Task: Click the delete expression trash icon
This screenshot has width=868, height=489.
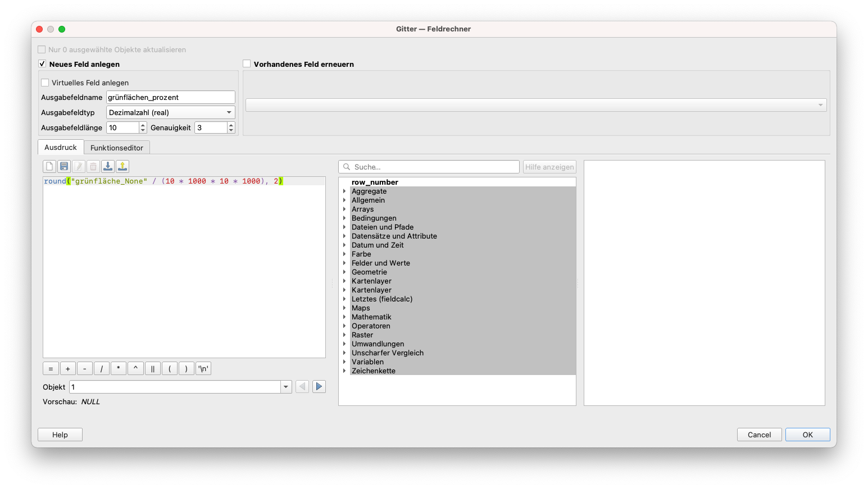Action: [93, 166]
